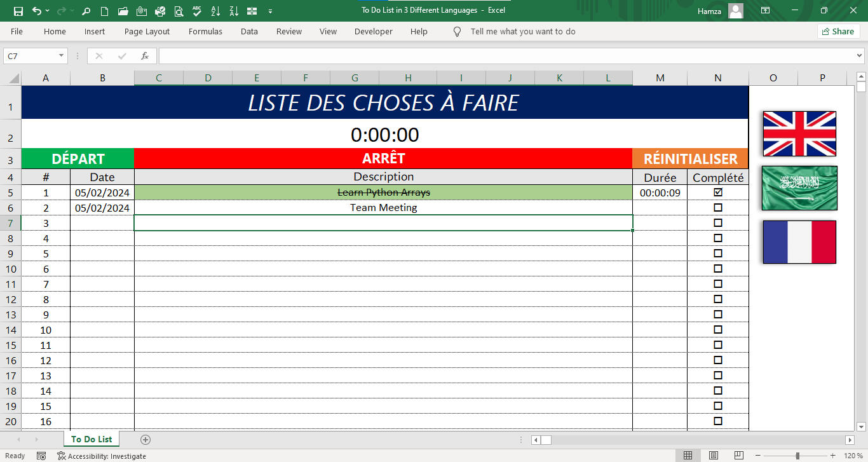868x462 pixels.
Task: Switch to Page Layout view icon
Action: (714, 456)
